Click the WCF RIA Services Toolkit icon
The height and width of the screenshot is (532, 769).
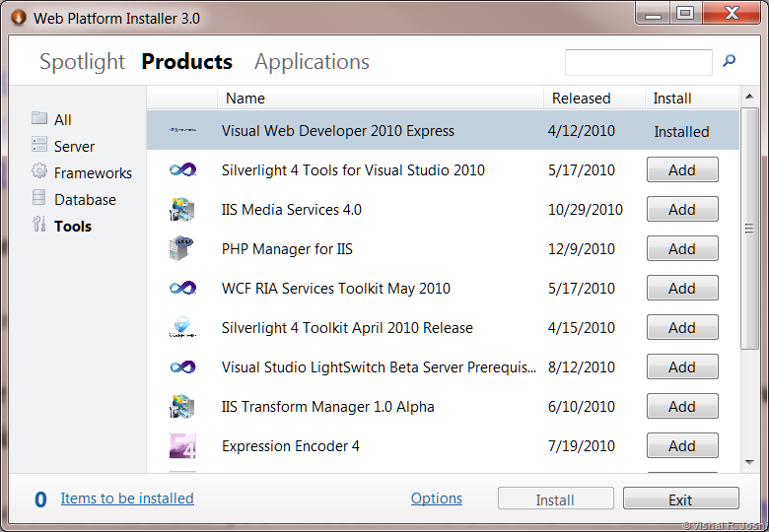(182, 289)
